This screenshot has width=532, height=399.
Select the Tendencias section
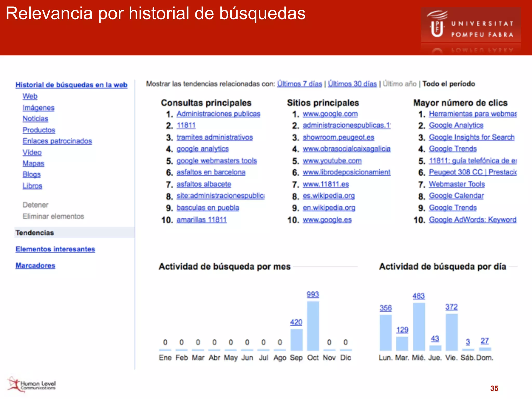click(74, 232)
